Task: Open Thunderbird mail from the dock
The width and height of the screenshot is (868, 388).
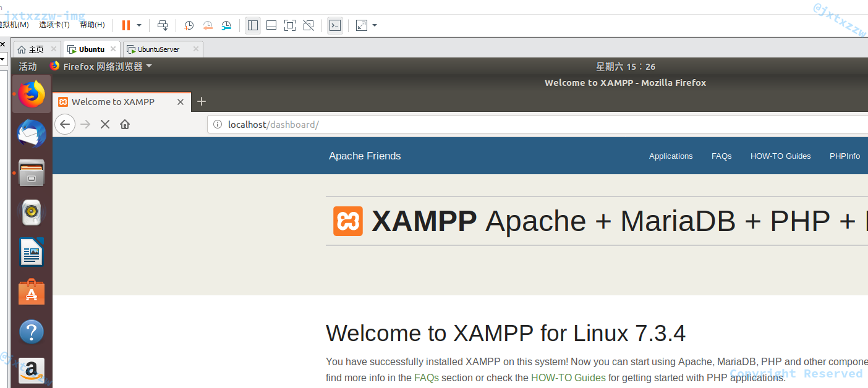Action: (32, 133)
